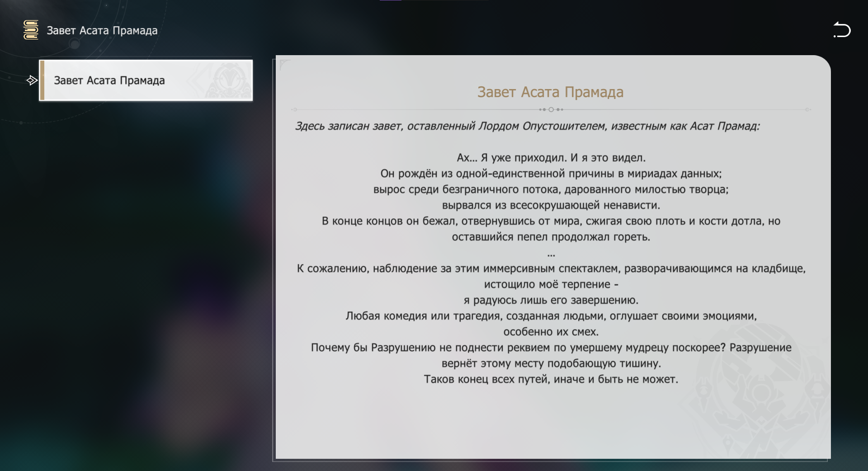Screen dimensions: 868x471
Task: Click the diamond selection marker beside list entry
Action: (x=32, y=80)
